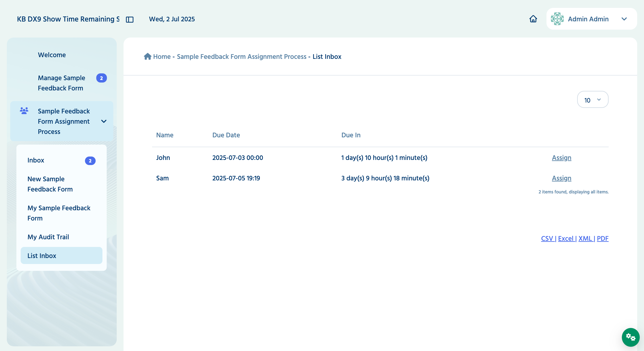
Task: Sort by Name column header
Action: point(165,135)
